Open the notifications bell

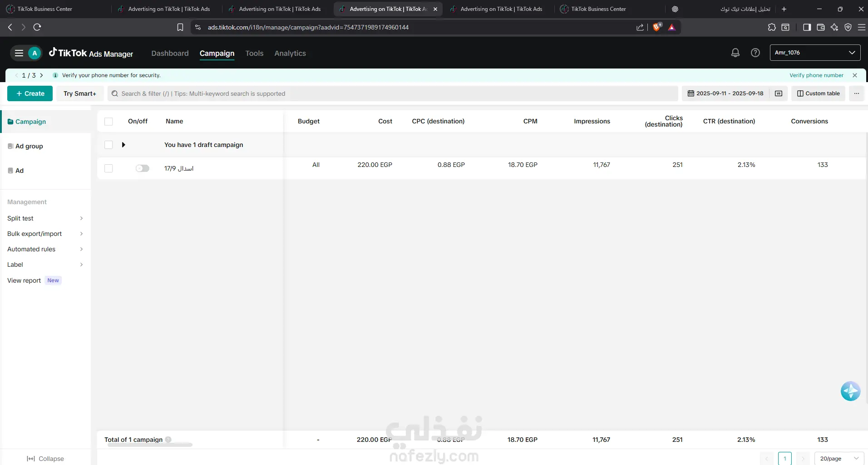(x=735, y=53)
